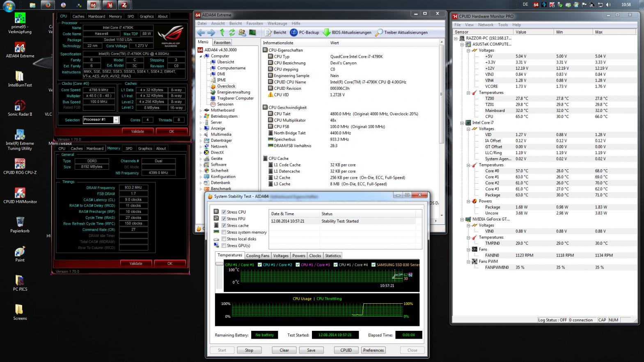The width and height of the screenshot is (644, 362).
Task: Click the Windows Start orb
Action: [9, 5]
